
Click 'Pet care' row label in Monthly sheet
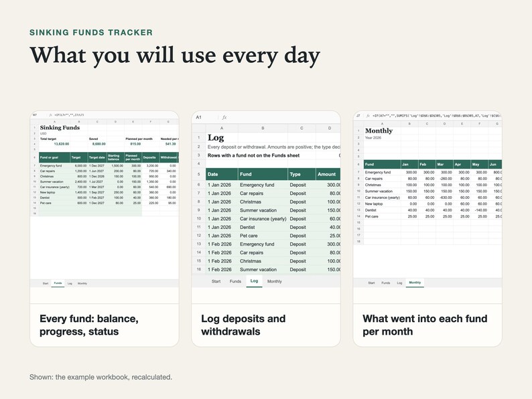[371, 216]
